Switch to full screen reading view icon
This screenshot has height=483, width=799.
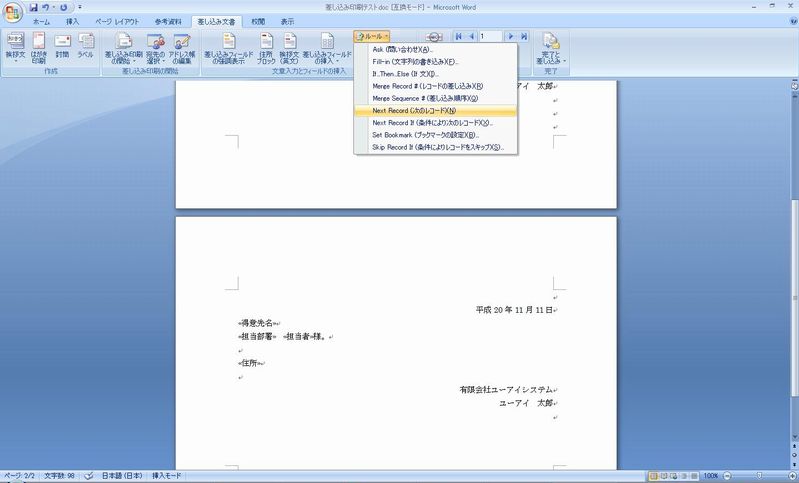(x=664, y=476)
